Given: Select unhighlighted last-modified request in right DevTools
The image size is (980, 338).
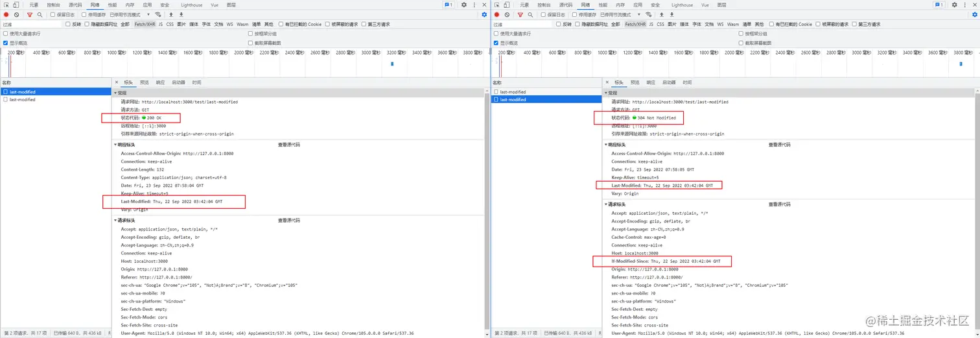Looking at the screenshot, I should (546, 92).
